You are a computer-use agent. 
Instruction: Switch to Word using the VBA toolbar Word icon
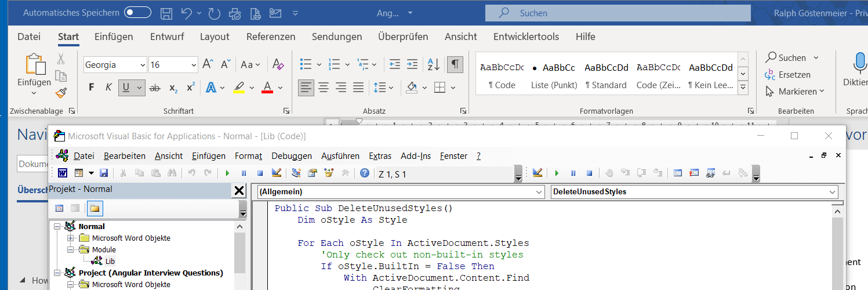click(x=61, y=173)
